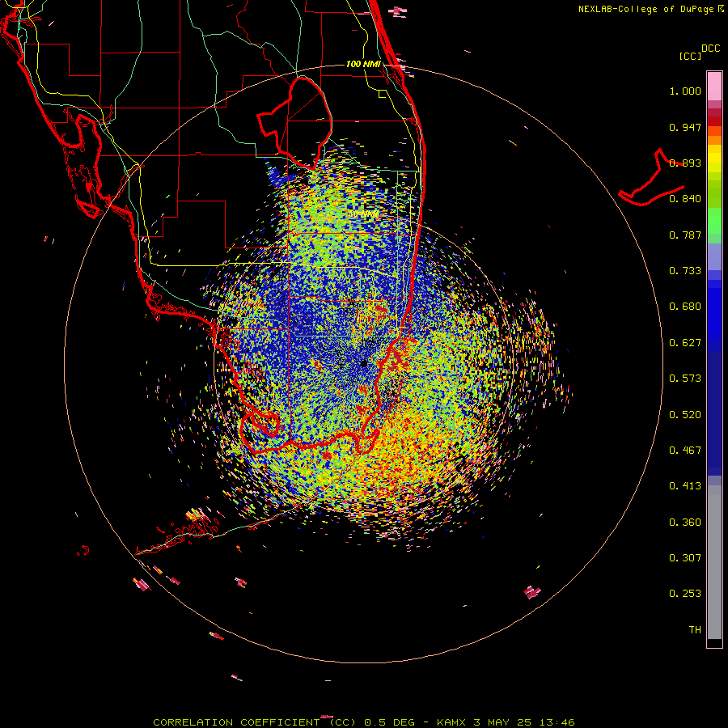Click the 0.947 scale value
Viewport: 728px width, 728px height.
[x=685, y=127]
